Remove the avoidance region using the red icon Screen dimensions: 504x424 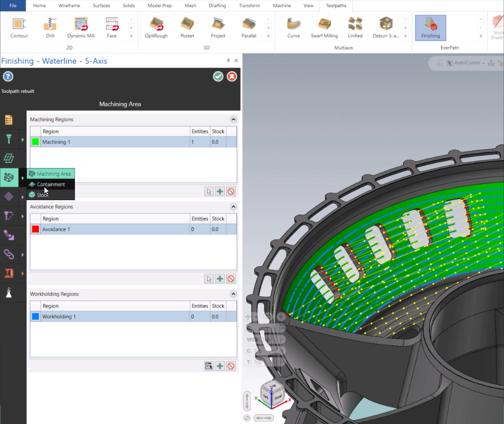pos(231,279)
